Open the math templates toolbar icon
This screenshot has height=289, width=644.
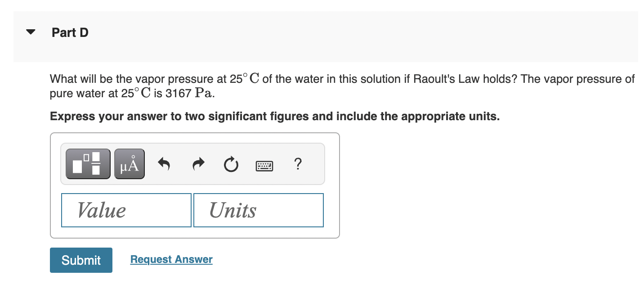88,163
